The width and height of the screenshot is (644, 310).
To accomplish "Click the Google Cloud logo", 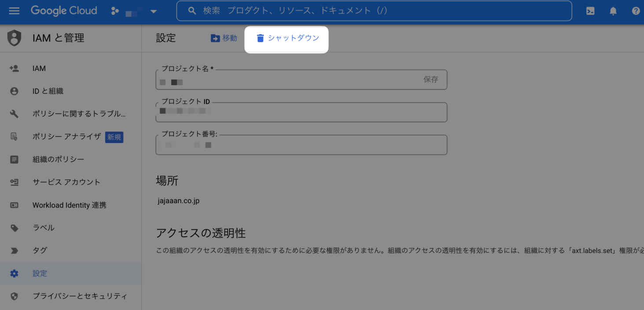I will click(64, 11).
